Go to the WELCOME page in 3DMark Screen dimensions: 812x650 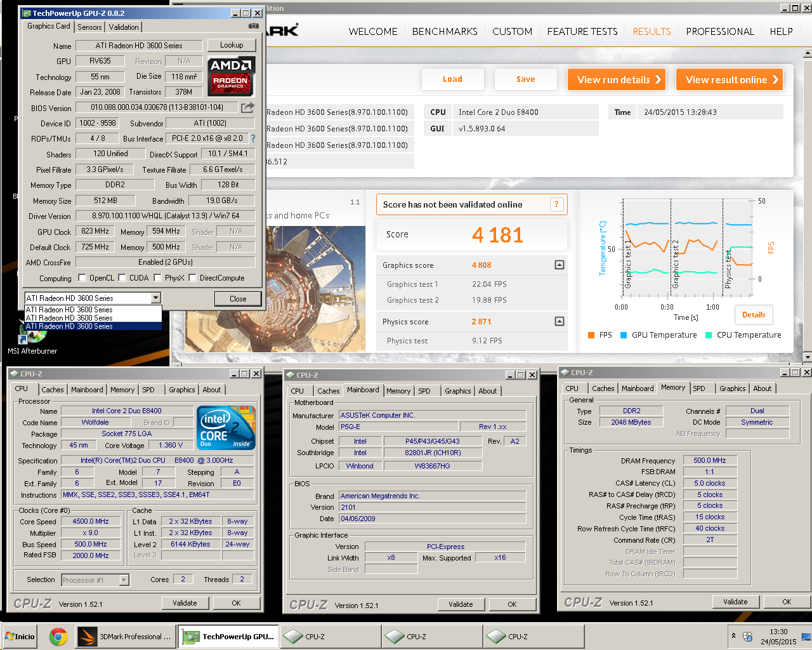(x=373, y=31)
